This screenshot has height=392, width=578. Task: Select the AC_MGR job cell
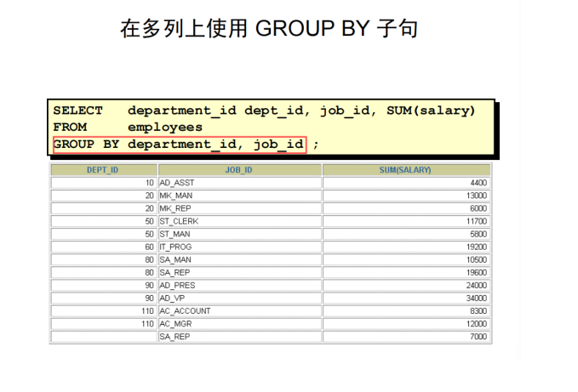239,324
